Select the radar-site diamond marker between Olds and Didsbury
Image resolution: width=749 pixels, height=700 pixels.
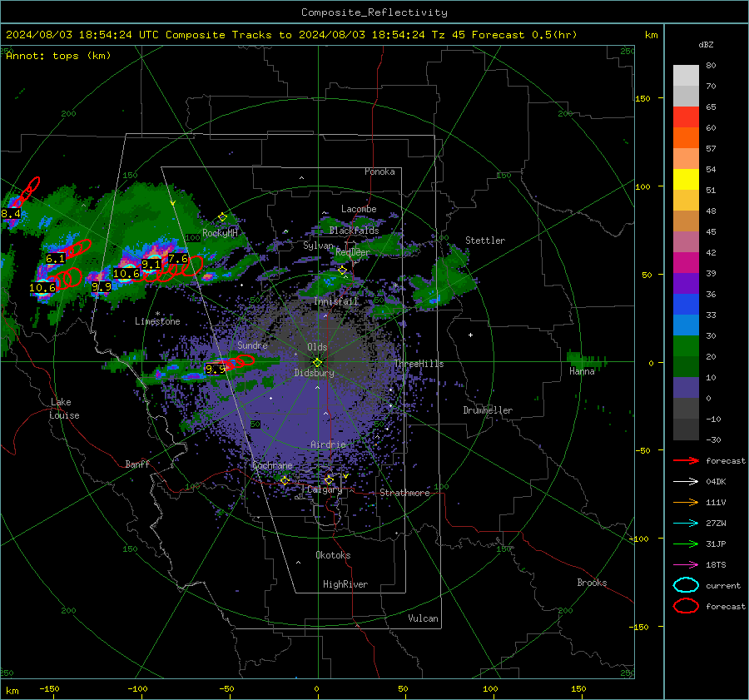[x=317, y=363]
